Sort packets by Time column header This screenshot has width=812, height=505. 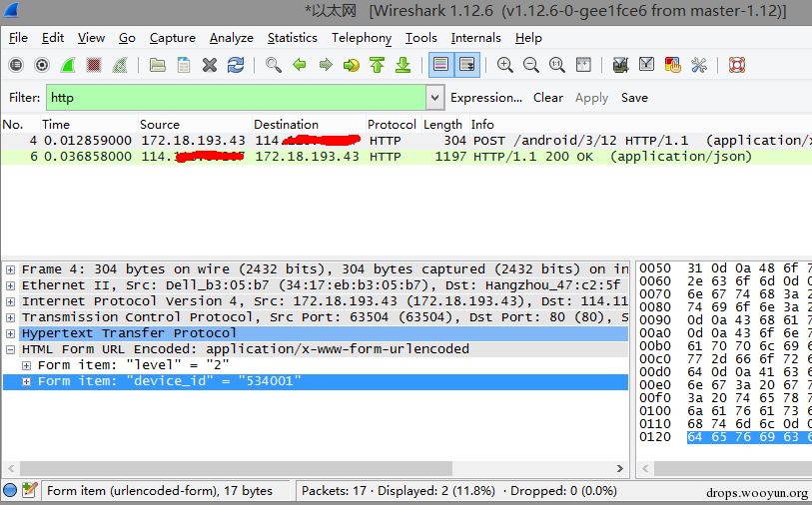pyautogui.click(x=89, y=125)
